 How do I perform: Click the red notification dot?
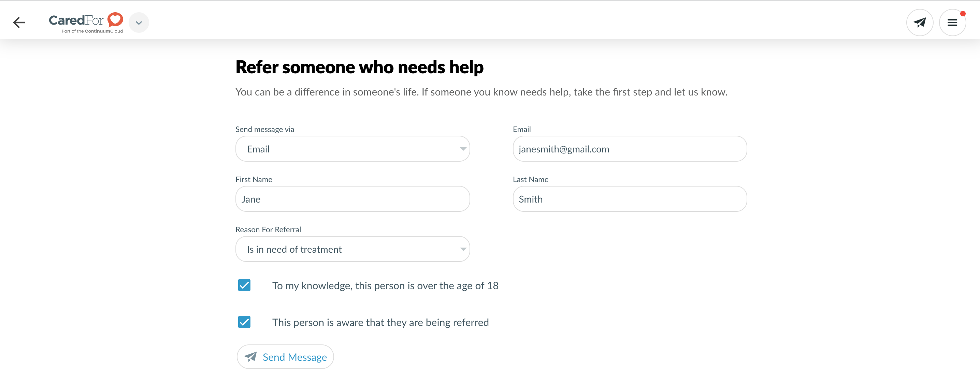pos(963,14)
